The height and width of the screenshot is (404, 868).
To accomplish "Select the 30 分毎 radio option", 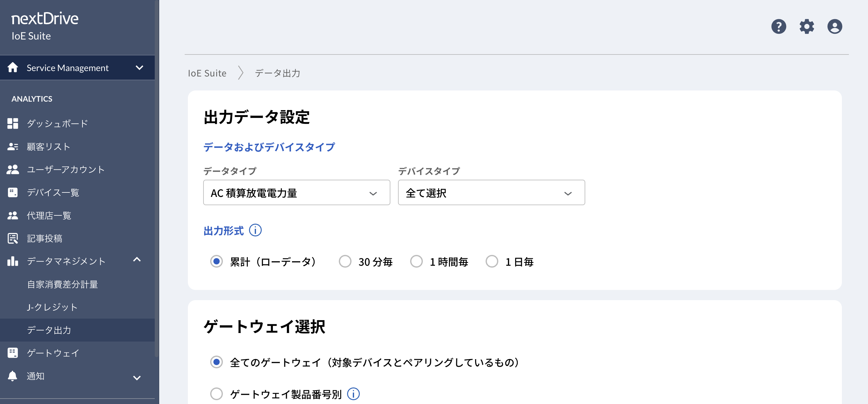I will click(345, 261).
